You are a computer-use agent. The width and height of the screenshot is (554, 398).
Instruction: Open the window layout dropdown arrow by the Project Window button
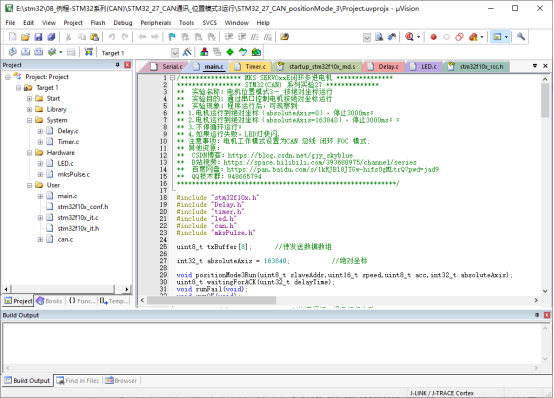coord(506,37)
